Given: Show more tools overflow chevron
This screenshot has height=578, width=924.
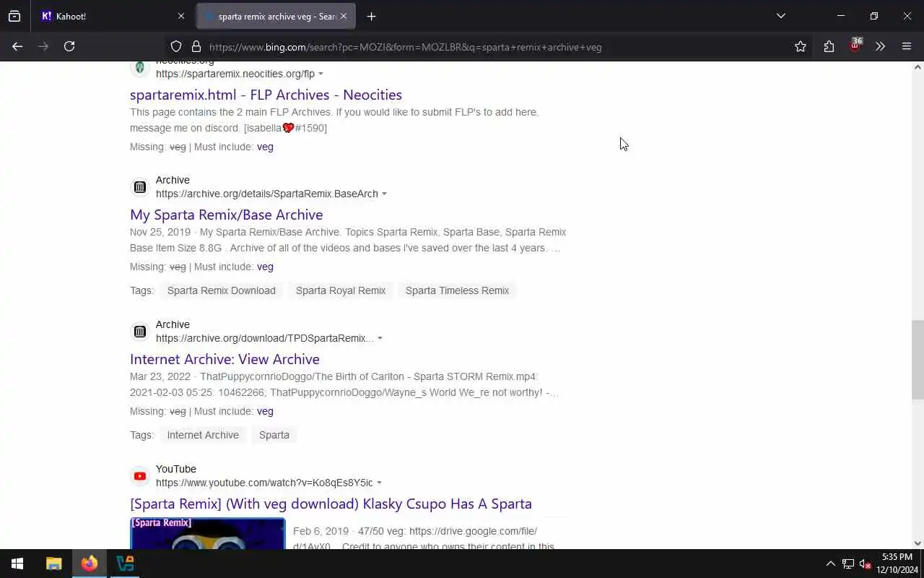Looking at the screenshot, I should click(x=880, y=46).
